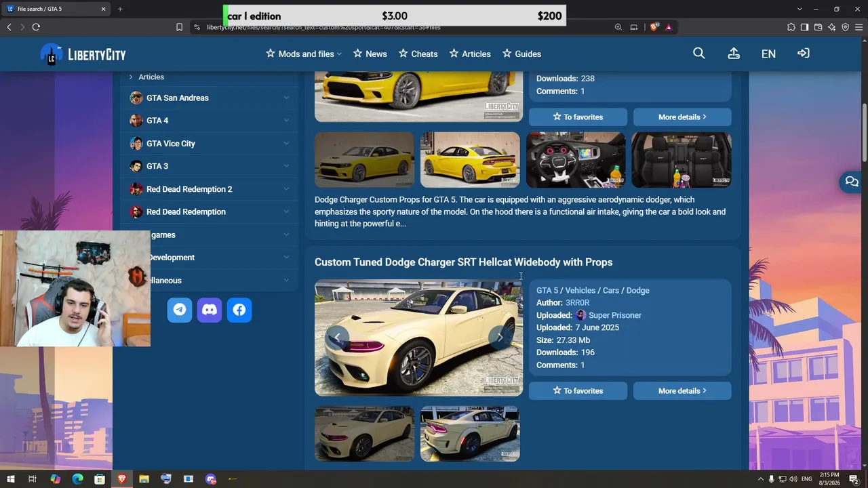Open the Windows notification center
The width and height of the screenshot is (868, 488).
pos(854,479)
